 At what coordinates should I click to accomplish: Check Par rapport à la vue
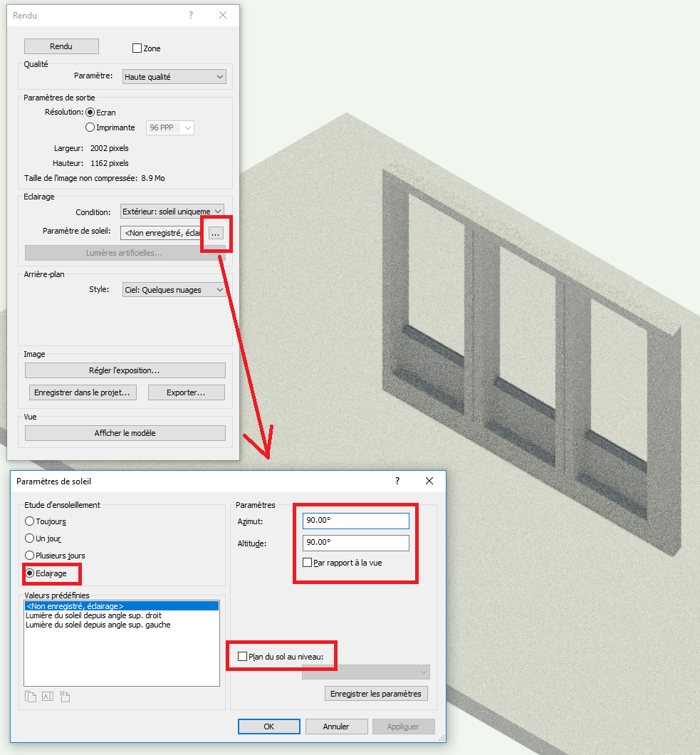(x=307, y=562)
